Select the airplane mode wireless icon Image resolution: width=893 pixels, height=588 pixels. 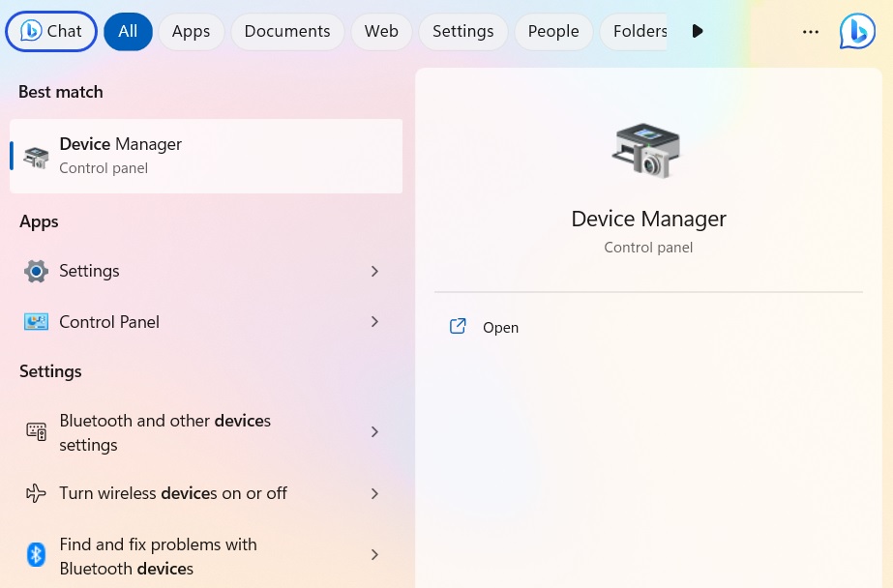coord(36,493)
